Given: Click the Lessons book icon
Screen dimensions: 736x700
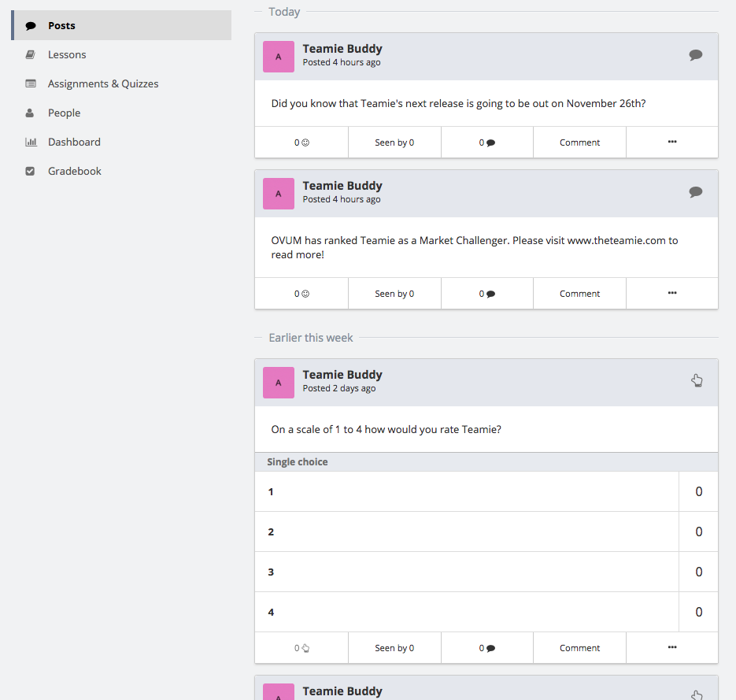Looking at the screenshot, I should tap(31, 54).
